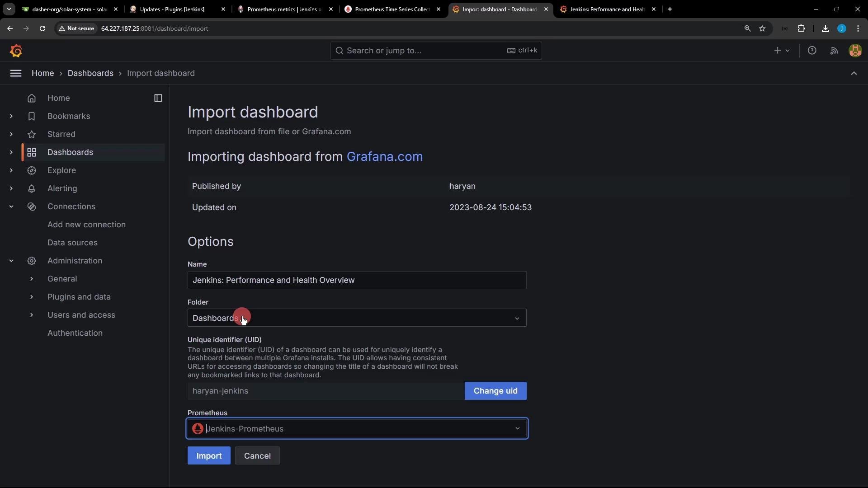This screenshot has height=488, width=868.
Task: Collapse the Connections section chevron
Action: click(x=11, y=206)
